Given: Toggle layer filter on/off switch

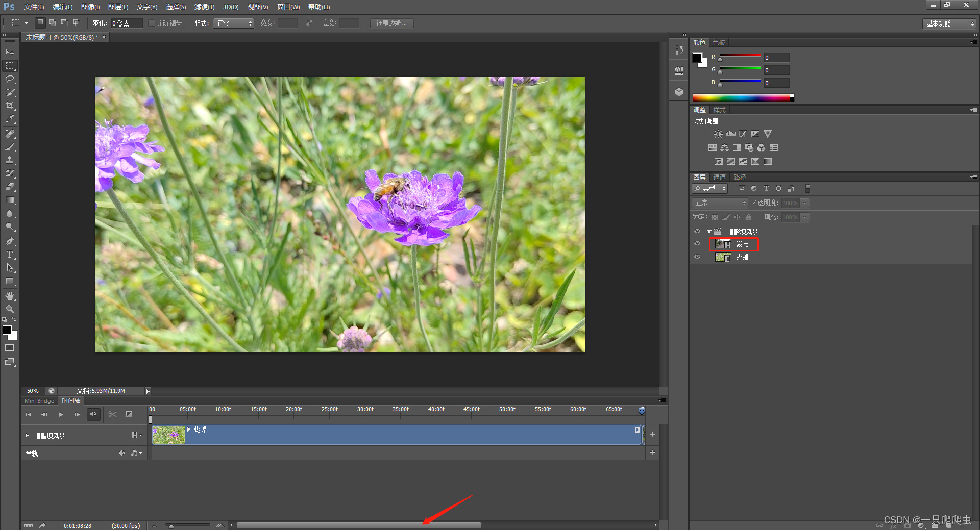Looking at the screenshot, I should (x=807, y=189).
